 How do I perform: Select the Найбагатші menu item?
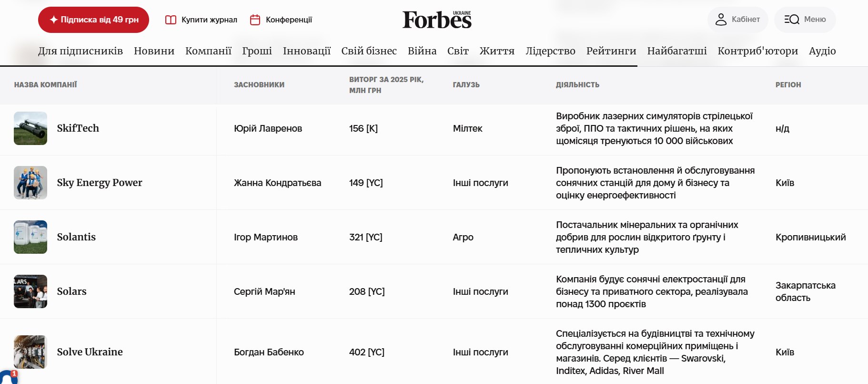coord(677,51)
